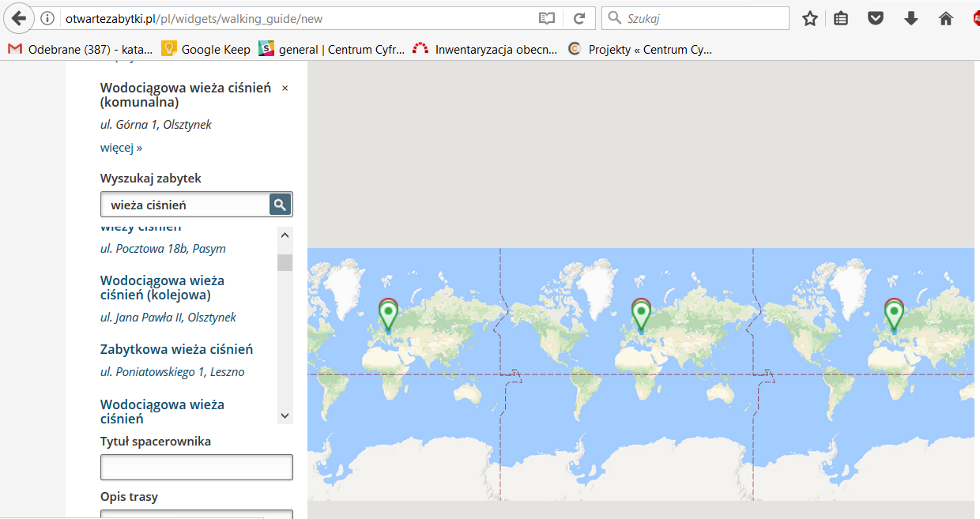980x519 pixels.
Task: Reload the page with the refresh icon
Action: click(579, 18)
